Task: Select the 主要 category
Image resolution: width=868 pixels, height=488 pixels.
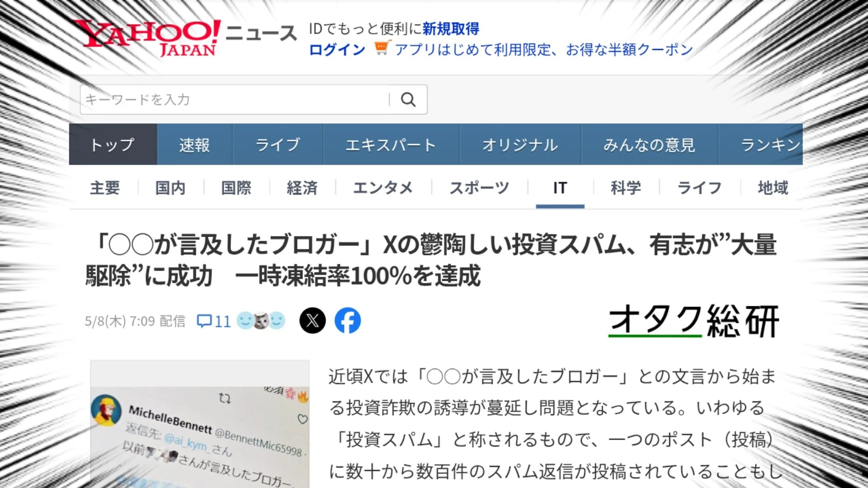Action: (x=105, y=188)
